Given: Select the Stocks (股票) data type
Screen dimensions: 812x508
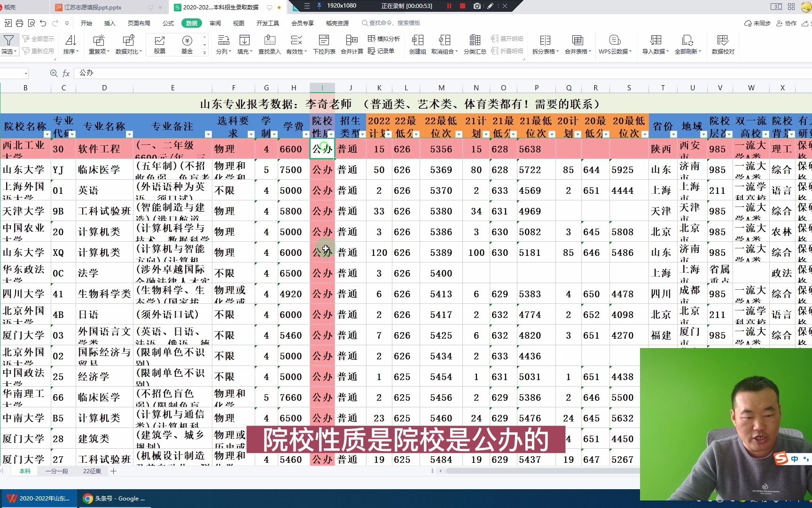Looking at the screenshot, I should [160, 44].
